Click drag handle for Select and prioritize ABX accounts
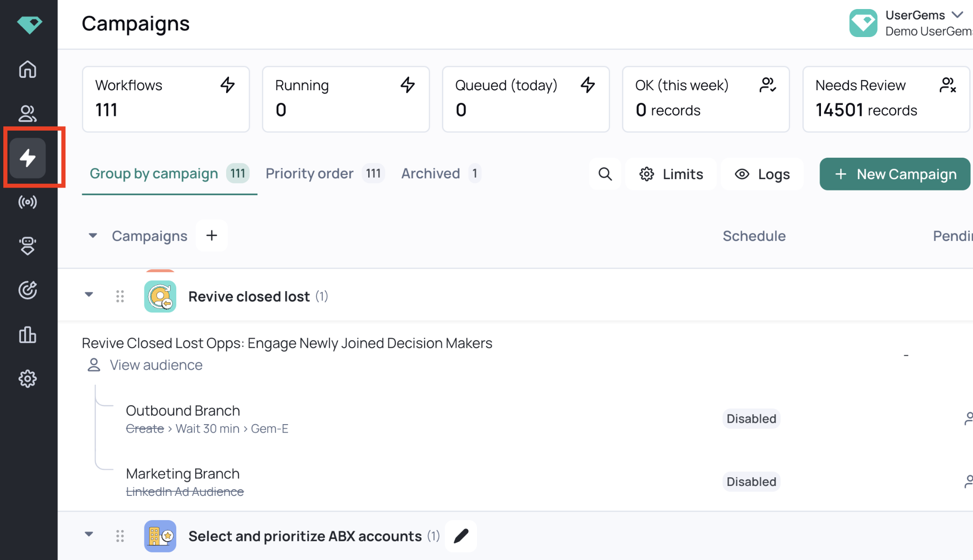973x560 pixels. click(x=120, y=536)
